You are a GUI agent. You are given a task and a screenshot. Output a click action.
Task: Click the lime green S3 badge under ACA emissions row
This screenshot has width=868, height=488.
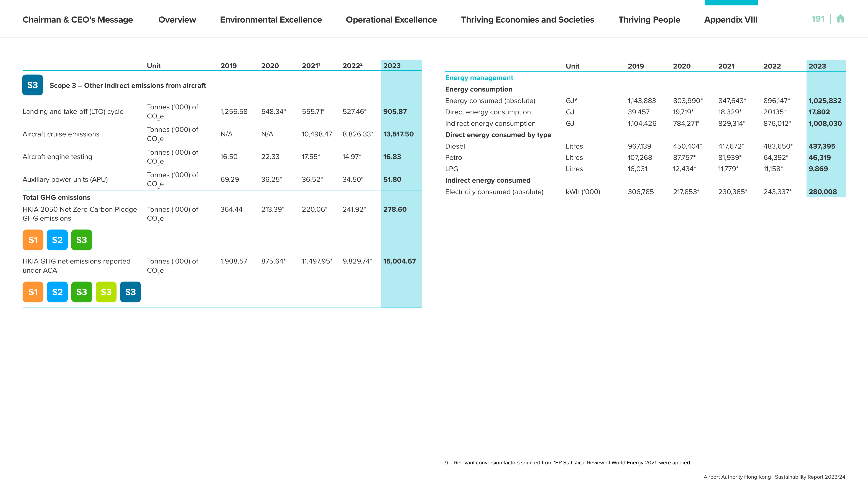(106, 292)
